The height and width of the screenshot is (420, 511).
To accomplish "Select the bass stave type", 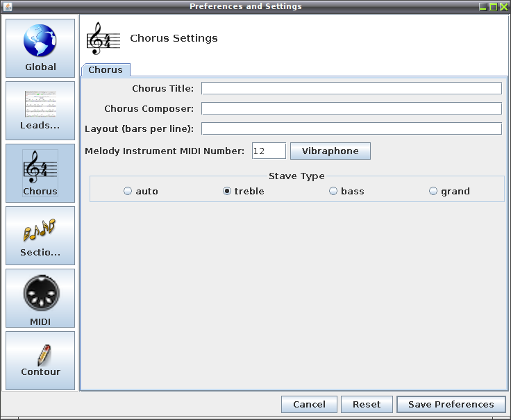I will pyautogui.click(x=346, y=192).
